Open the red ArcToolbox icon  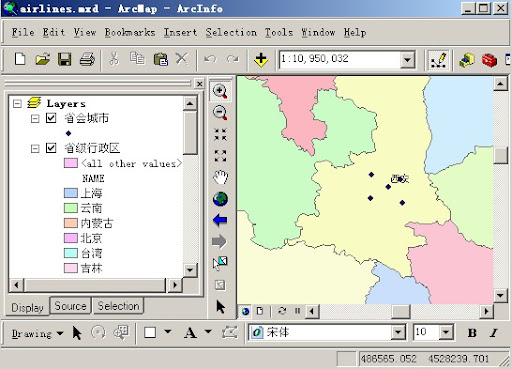489,60
